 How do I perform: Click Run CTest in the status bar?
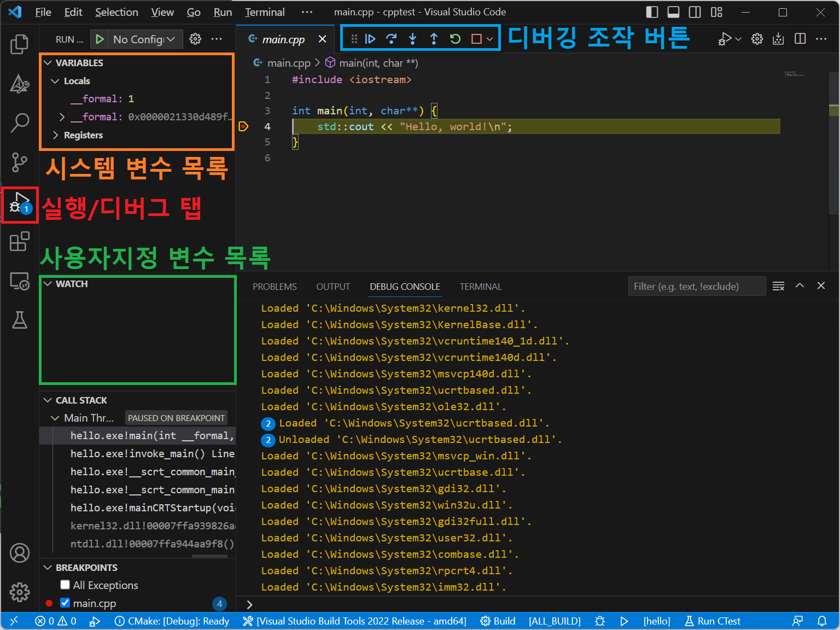[713, 621]
